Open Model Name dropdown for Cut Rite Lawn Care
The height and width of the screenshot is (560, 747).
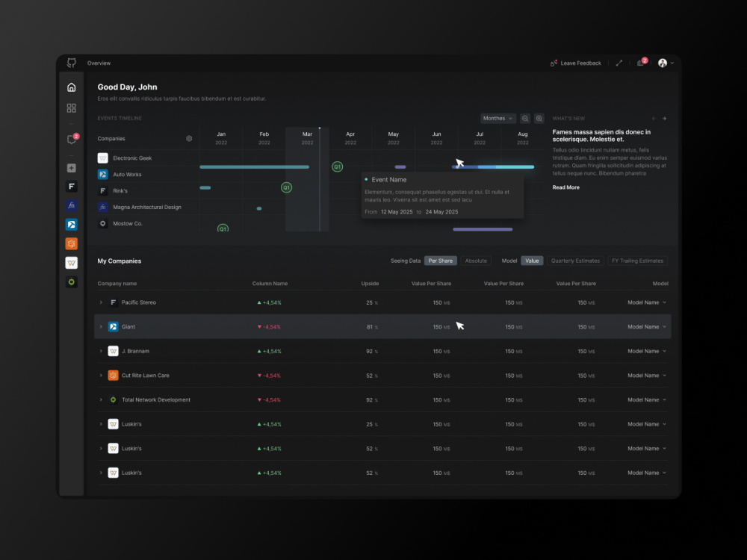click(647, 376)
